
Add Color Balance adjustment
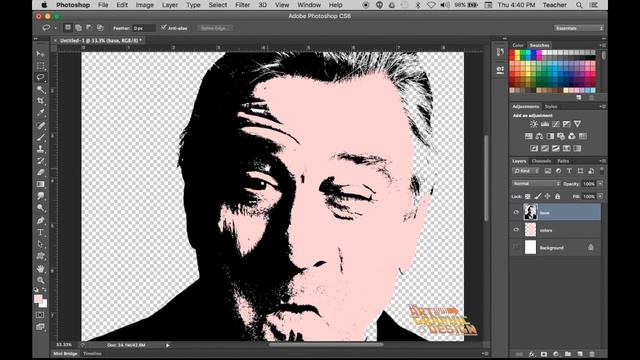[539, 136]
